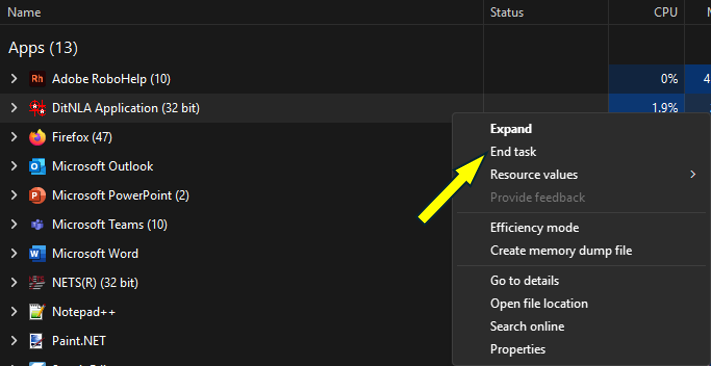Expand the Firefox process group

14,137
